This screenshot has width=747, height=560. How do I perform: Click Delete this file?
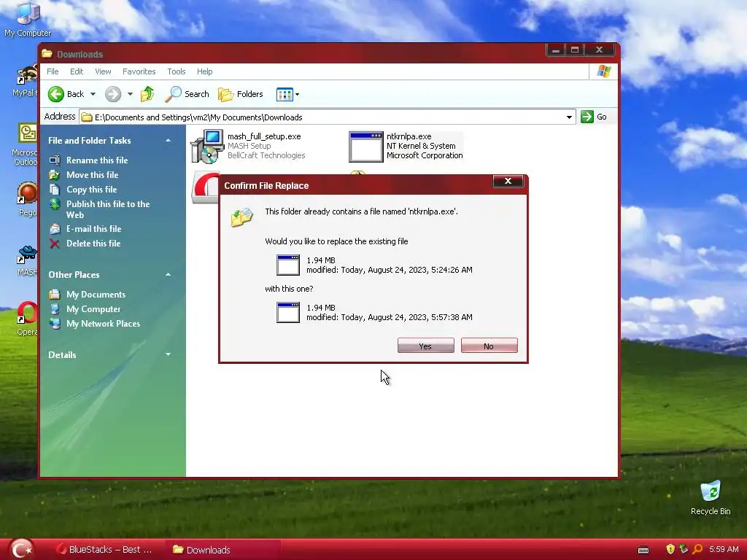93,244
